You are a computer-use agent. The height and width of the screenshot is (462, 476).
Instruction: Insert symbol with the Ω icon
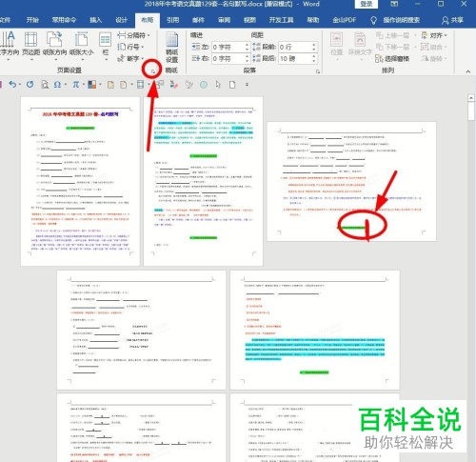[57, 85]
